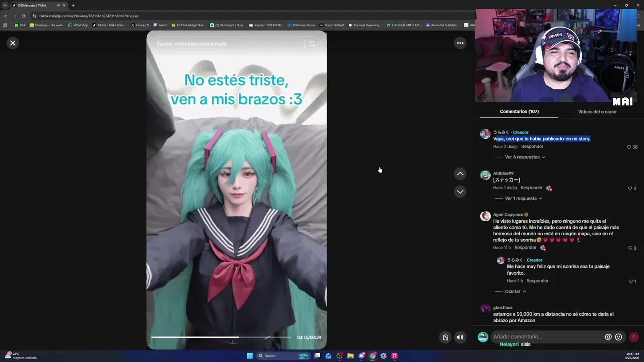This screenshot has height=362, width=644.
Task: Like AfdBlue#9's sticker comment
Action: [x=630, y=188]
